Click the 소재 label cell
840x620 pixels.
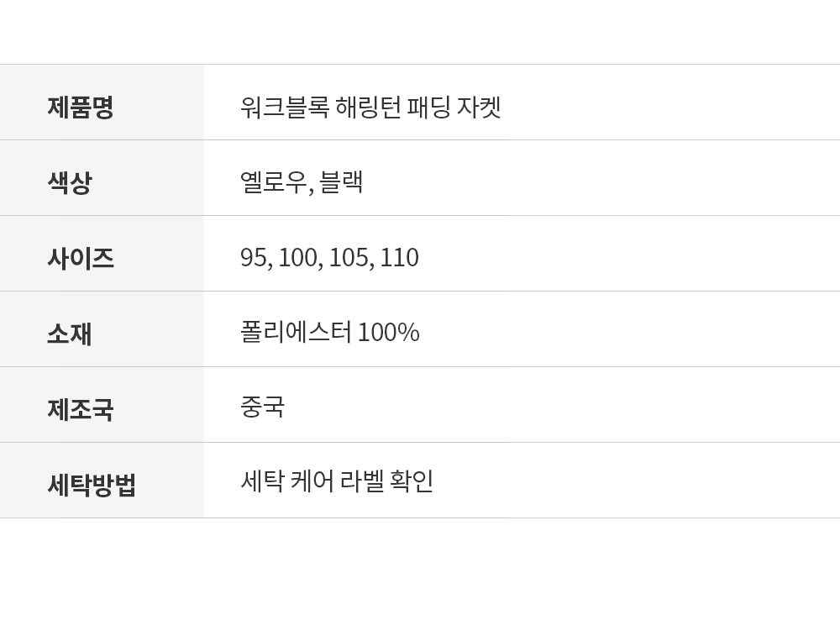click(102, 329)
